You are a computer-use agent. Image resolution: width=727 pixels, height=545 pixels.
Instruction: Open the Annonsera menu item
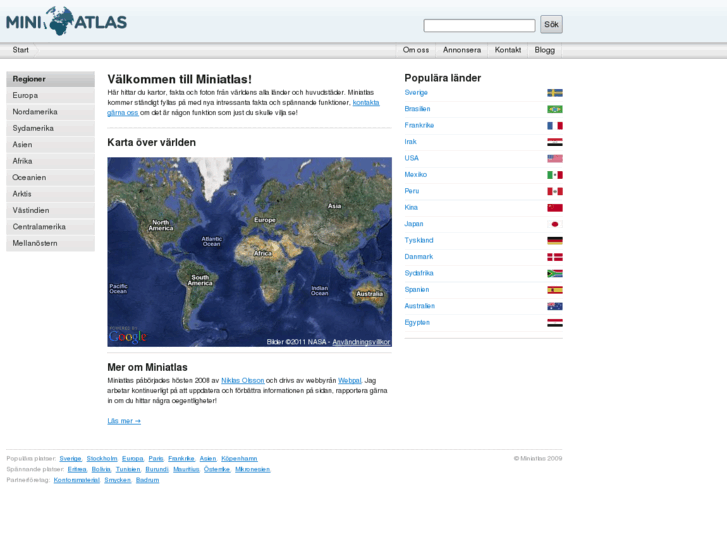pyautogui.click(x=462, y=50)
